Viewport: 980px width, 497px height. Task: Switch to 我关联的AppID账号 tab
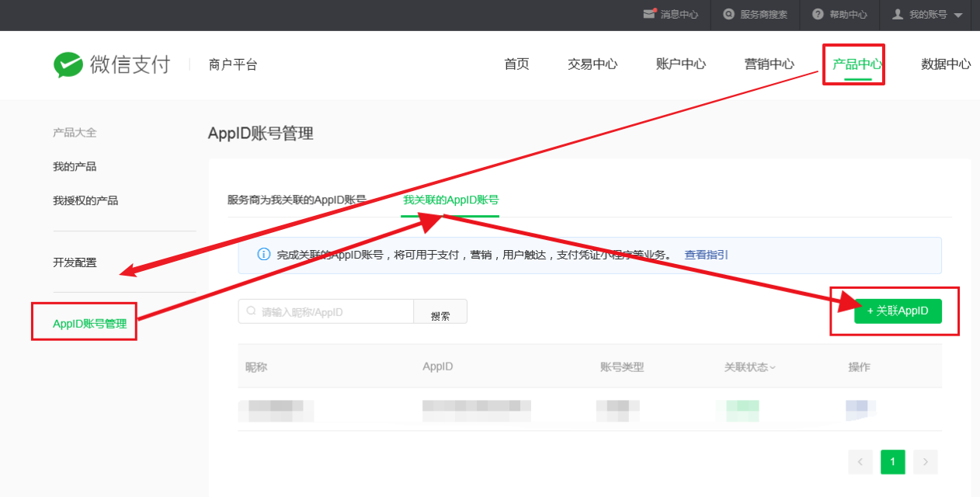point(450,200)
